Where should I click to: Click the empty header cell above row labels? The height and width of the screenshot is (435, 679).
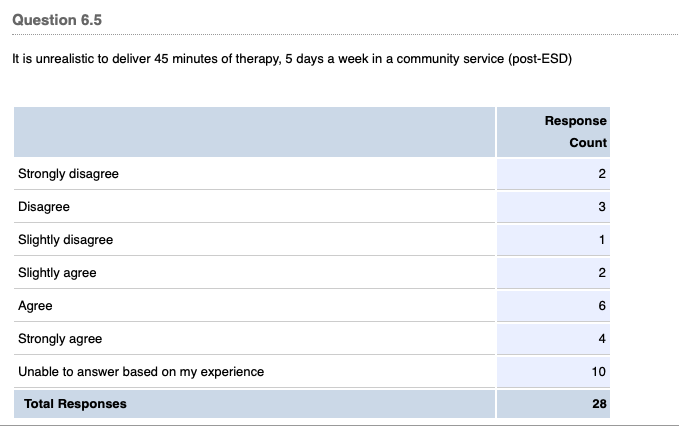254,131
